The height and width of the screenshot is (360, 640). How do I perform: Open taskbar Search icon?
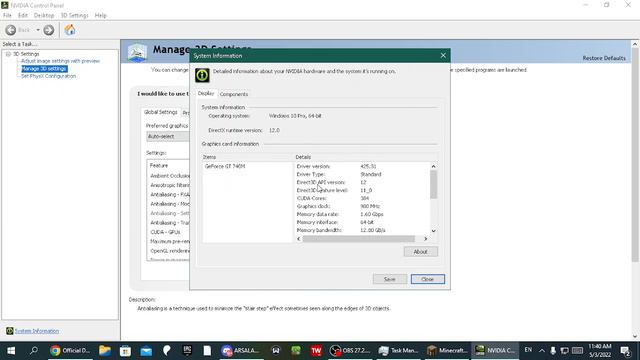(x=34, y=350)
